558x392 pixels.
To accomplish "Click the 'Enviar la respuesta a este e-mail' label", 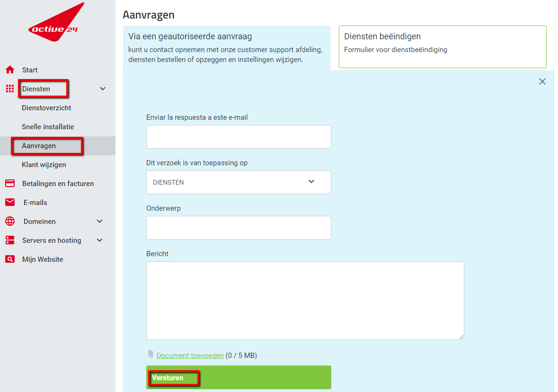I will (197, 117).
